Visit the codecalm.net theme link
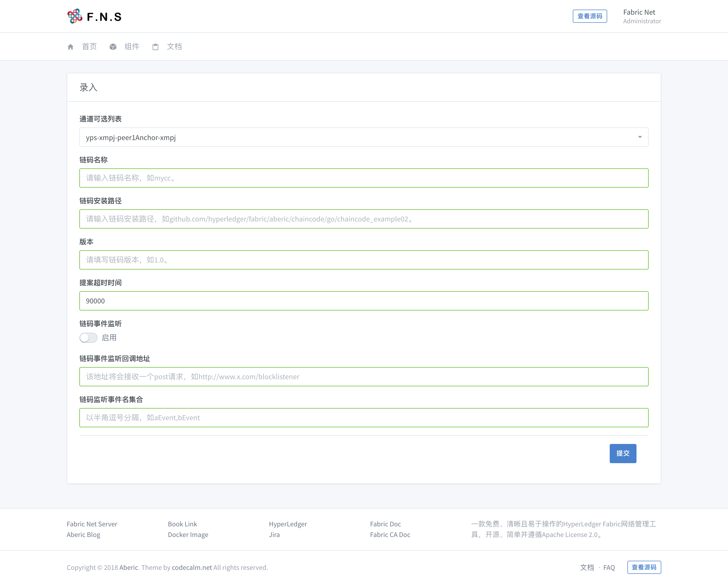Image resolution: width=728 pixels, height=584 pixels. click(192, 568)
